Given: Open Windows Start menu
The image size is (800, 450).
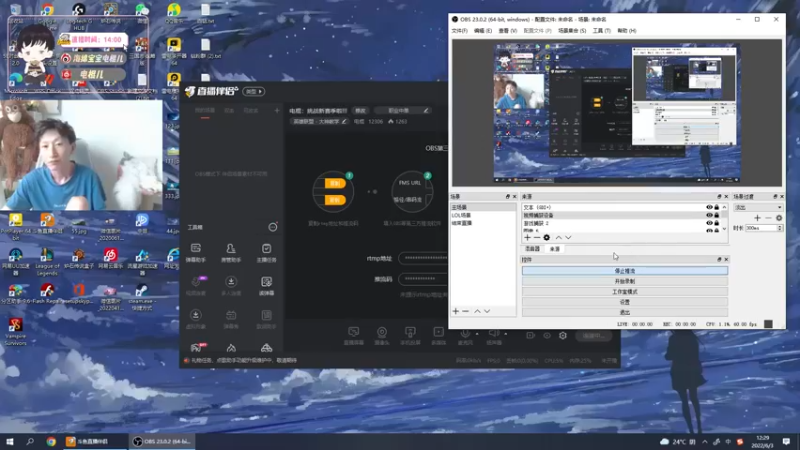Looking at the screenshot, I should click(10, 441).
